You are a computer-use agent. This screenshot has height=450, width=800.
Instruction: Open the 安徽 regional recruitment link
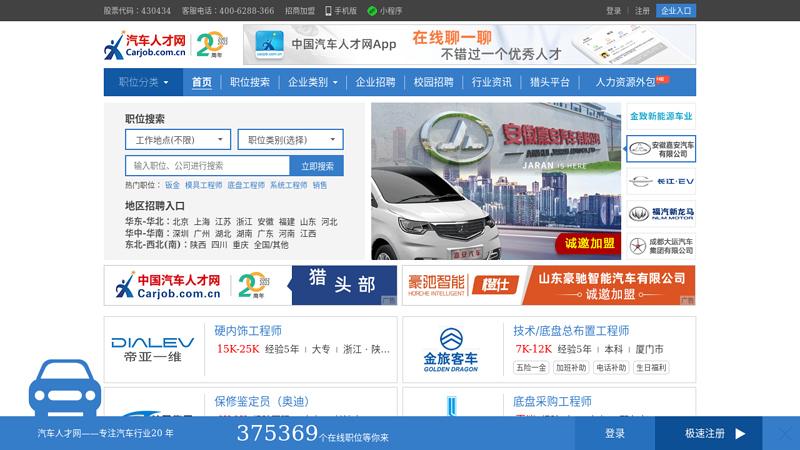(265, 222)
